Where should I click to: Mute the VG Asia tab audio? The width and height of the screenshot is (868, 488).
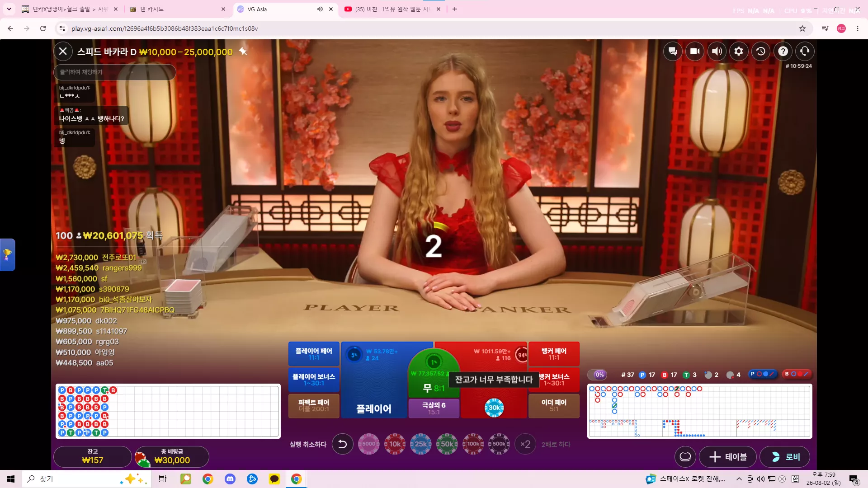coord(320,9)
